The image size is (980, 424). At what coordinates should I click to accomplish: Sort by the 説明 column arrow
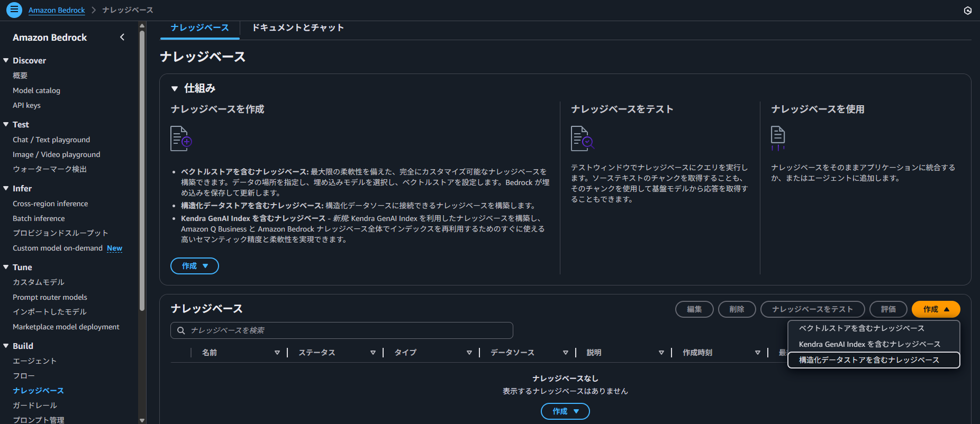point(661,353)
